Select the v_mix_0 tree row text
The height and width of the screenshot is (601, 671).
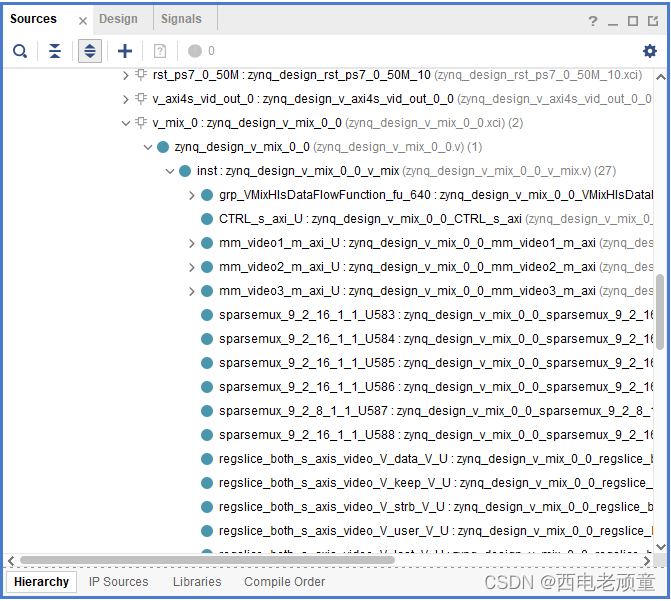pyautogui.click(x=338, y=123)
